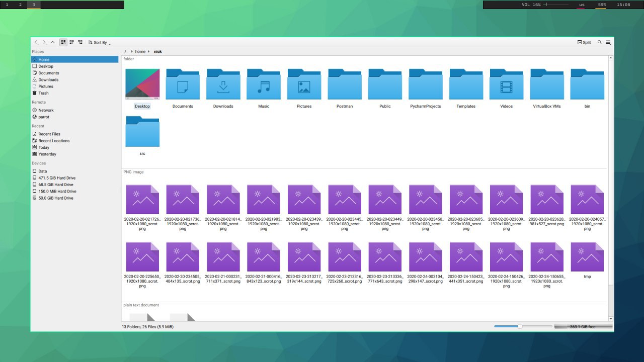Switch to workspace 2 in top bar

pos(20,5)
